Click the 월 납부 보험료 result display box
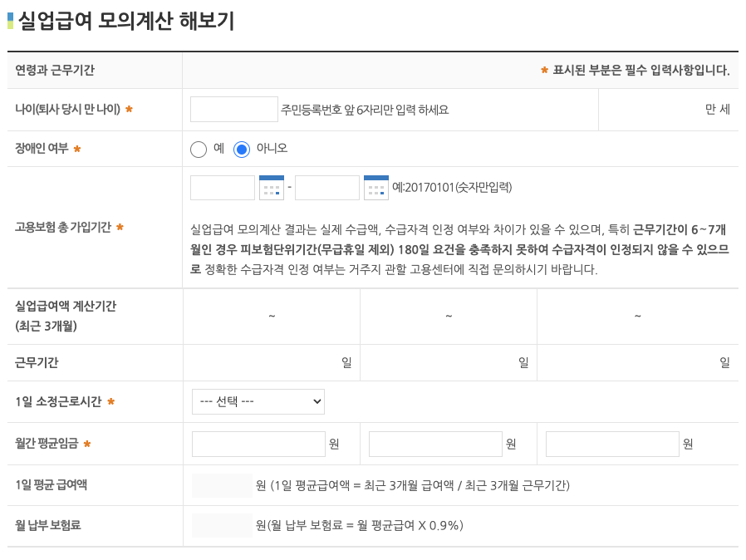 pos(221,525)
